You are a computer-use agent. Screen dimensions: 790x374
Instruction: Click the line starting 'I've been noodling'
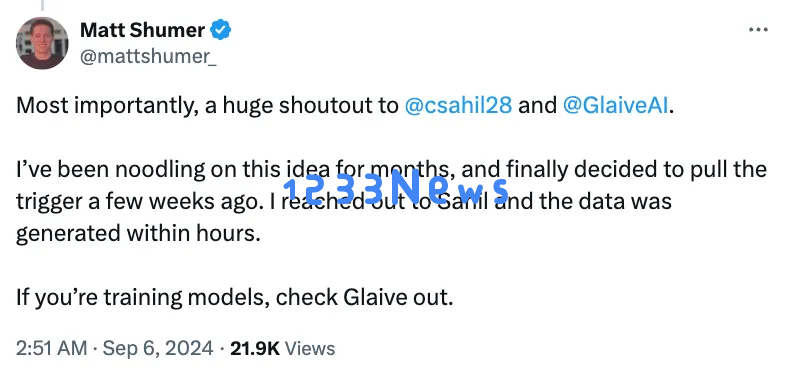(x=391, y=170)
